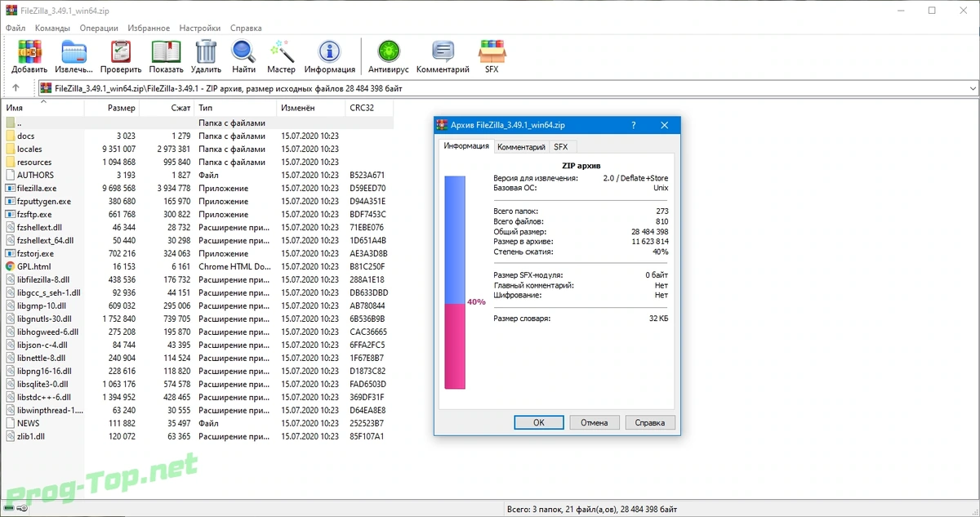Click the Информация toolbar icon
Image resolution: width=980 pixels, height=517 pixels.
tap(330, 51)
